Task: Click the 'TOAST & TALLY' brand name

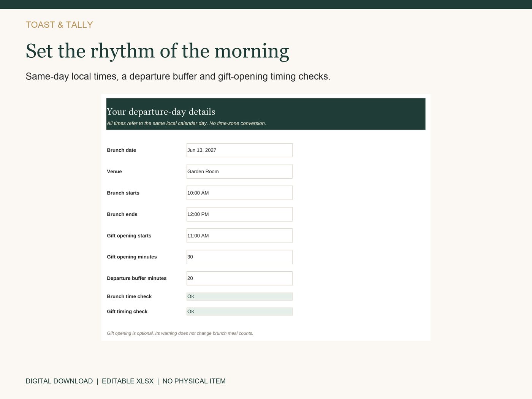Action: coord(59,25)
